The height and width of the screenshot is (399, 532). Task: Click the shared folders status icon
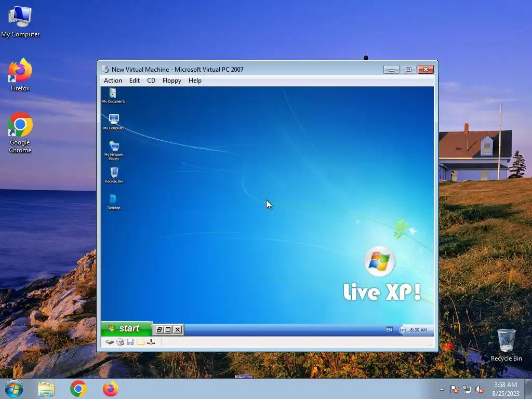140,342
